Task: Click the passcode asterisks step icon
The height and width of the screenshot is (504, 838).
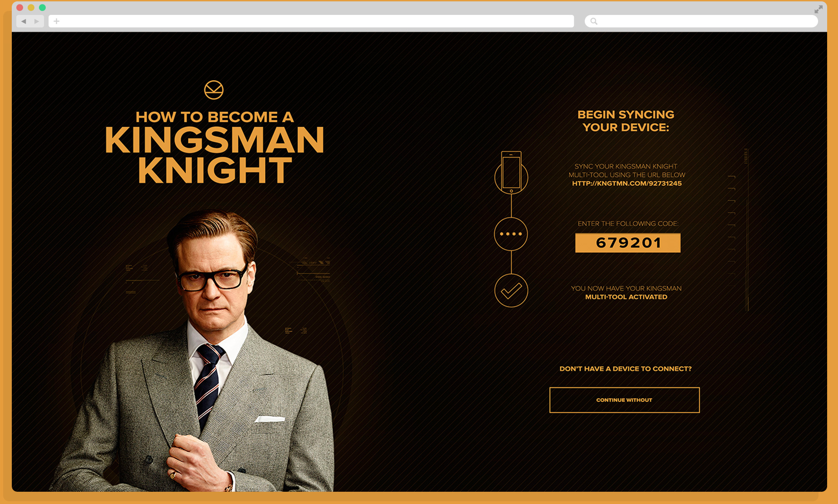Action: (x=511, y=234)
